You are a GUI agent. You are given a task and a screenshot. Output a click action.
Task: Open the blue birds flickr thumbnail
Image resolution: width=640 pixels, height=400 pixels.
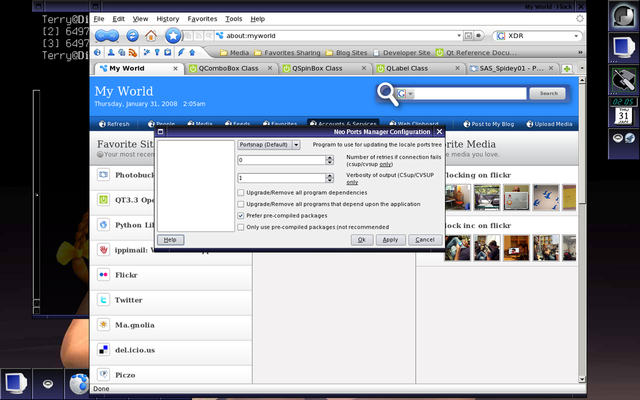coord(546,198)
